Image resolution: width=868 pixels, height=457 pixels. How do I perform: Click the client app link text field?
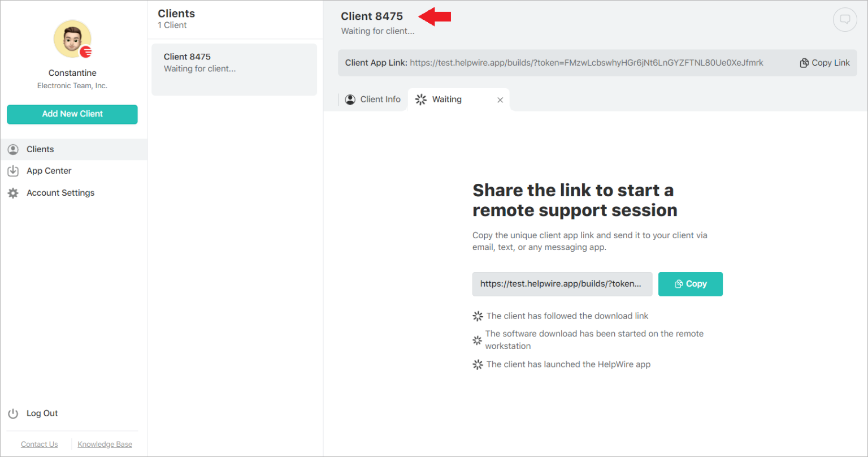(x=562, y=284)
